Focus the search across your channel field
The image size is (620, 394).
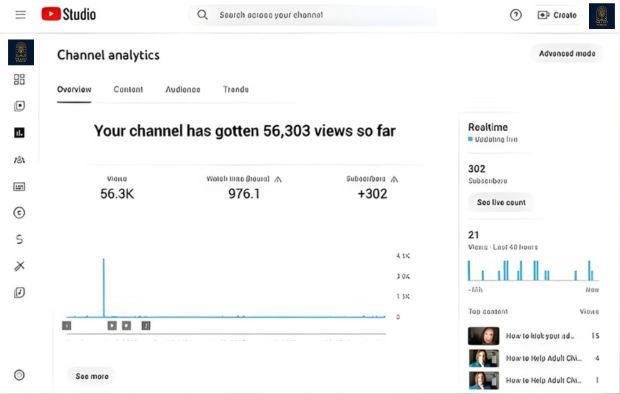(312, 15)
